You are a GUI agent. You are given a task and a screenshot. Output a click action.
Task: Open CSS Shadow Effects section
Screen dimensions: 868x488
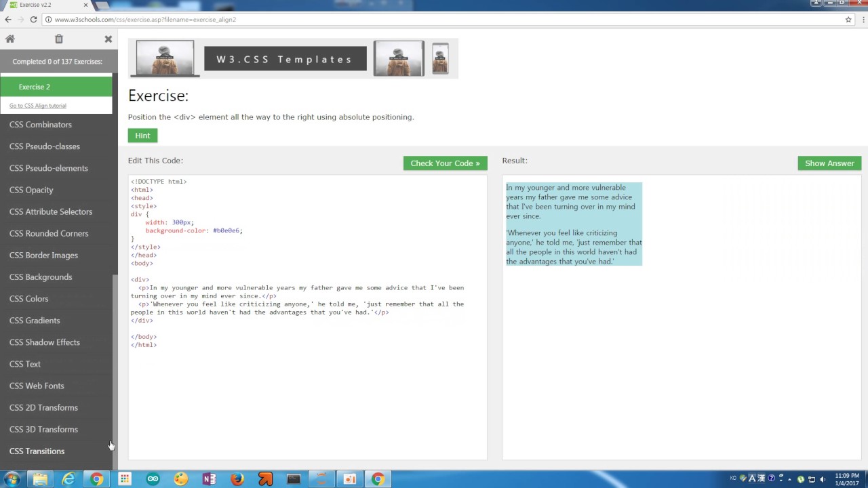[45, 342]
